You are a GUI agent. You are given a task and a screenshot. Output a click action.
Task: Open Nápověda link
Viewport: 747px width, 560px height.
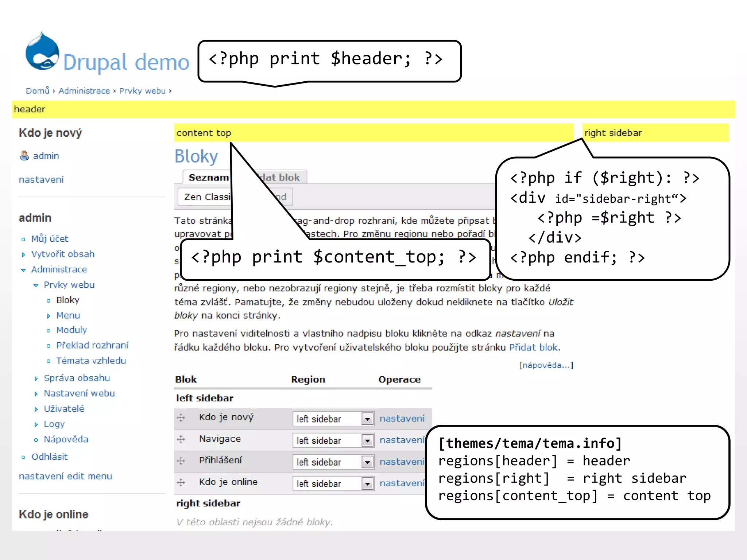[x=66, y=439]
